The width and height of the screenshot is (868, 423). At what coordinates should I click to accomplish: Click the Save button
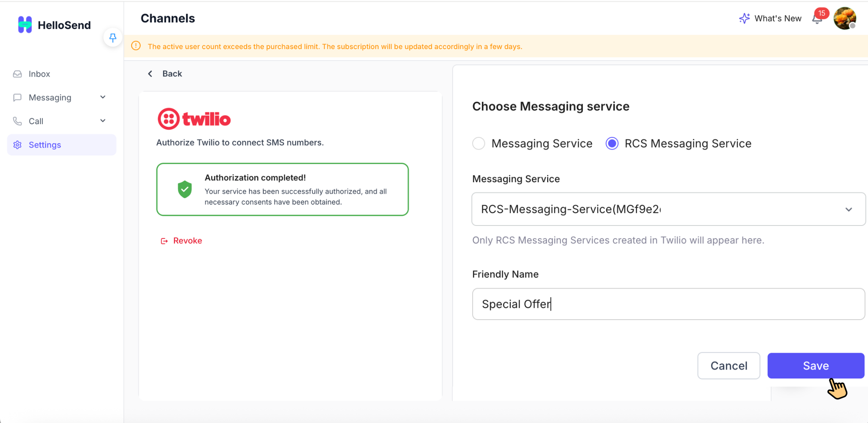pyautogui.click(x=815, y=365)
